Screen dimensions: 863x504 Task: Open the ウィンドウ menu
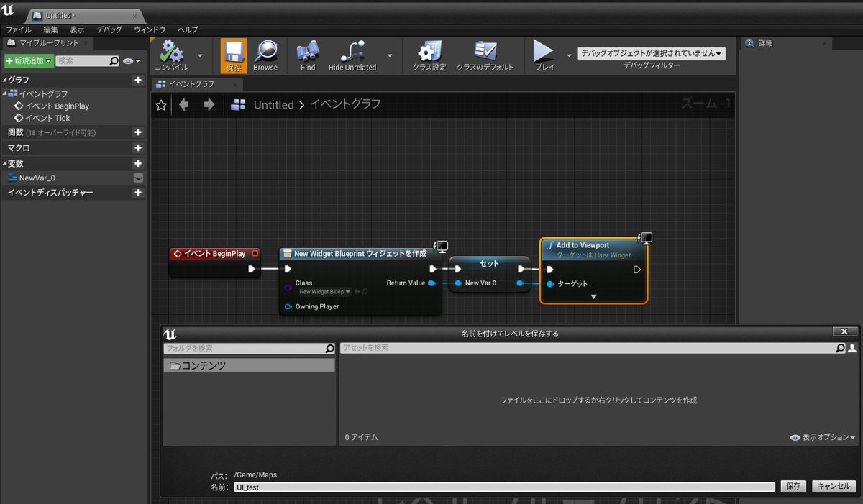point(150,29)
